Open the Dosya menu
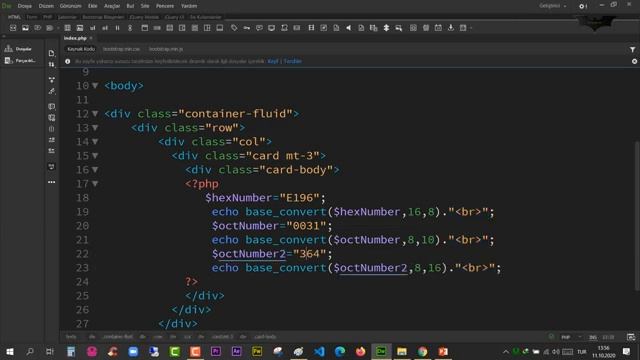 (24, 6)
